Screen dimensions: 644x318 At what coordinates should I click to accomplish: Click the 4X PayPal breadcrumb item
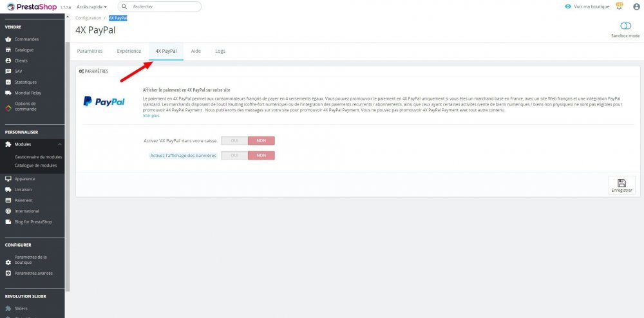point(118,18)
